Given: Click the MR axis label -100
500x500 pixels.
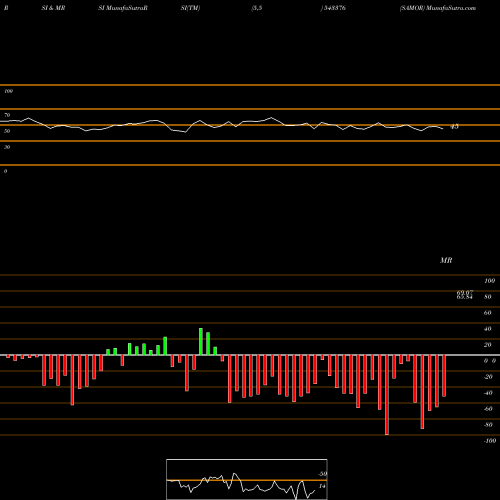Looking at the screenshot, I should point(490,441).
